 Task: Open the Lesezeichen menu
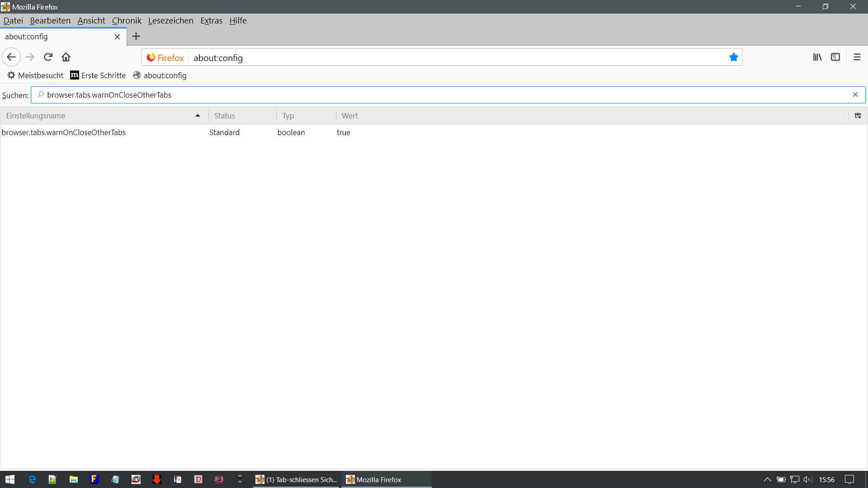(x=170, y=21)
